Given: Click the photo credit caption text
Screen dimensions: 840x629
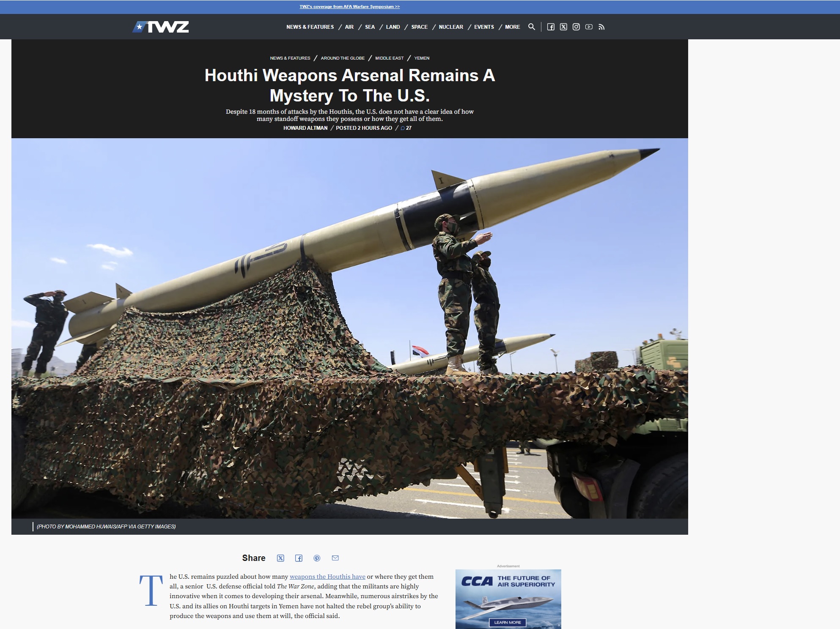Looking at the screenshot, I should (x=106, y=526).
